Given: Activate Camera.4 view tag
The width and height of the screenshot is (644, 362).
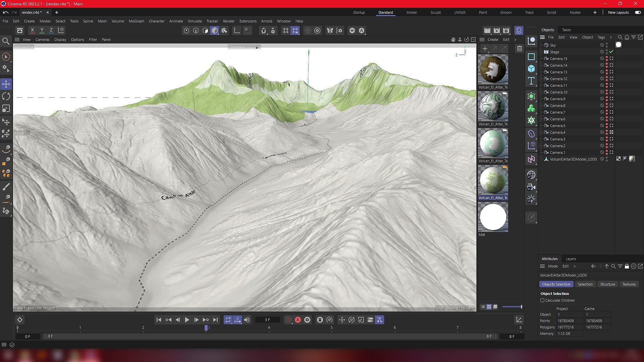Looking at the screenshot, I should pyautogui.click(x=611, y=132).
